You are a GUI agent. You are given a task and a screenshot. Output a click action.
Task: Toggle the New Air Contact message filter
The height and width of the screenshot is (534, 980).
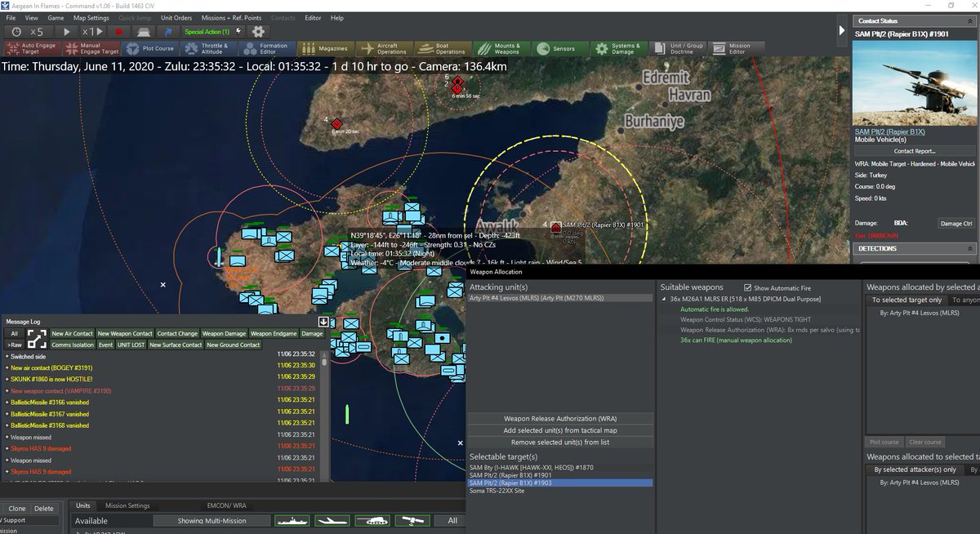point(72,333)
